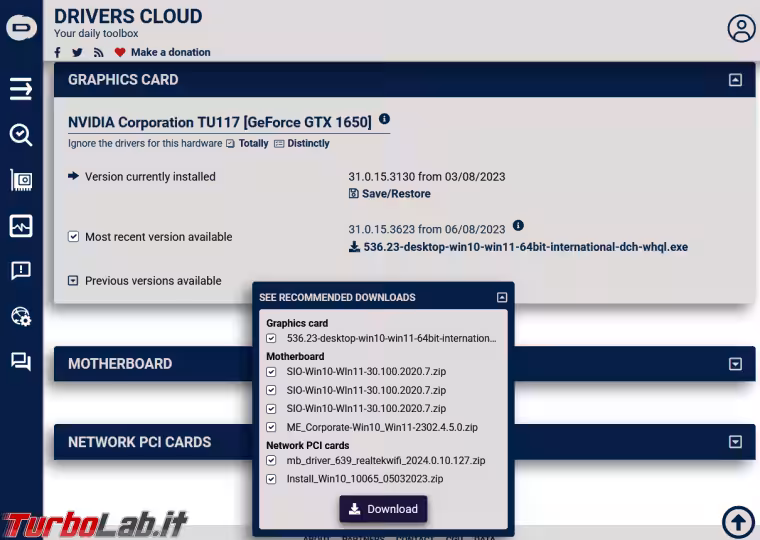
Task: Open the alert message sidebar icon
Action: [21, 270]
